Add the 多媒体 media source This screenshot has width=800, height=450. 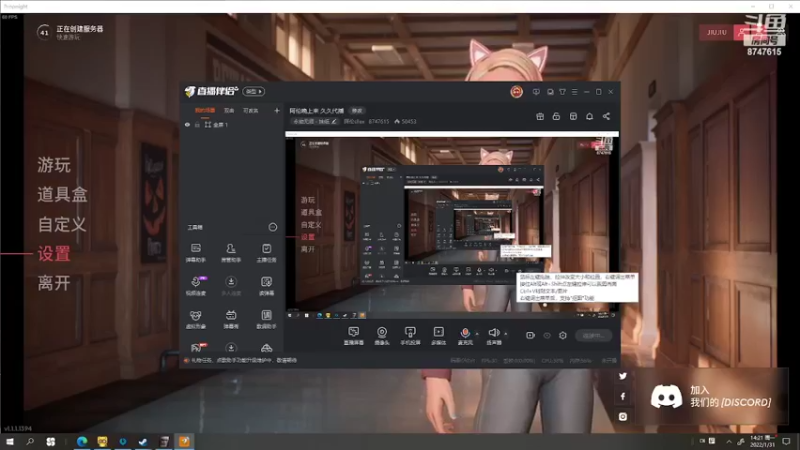438,336
